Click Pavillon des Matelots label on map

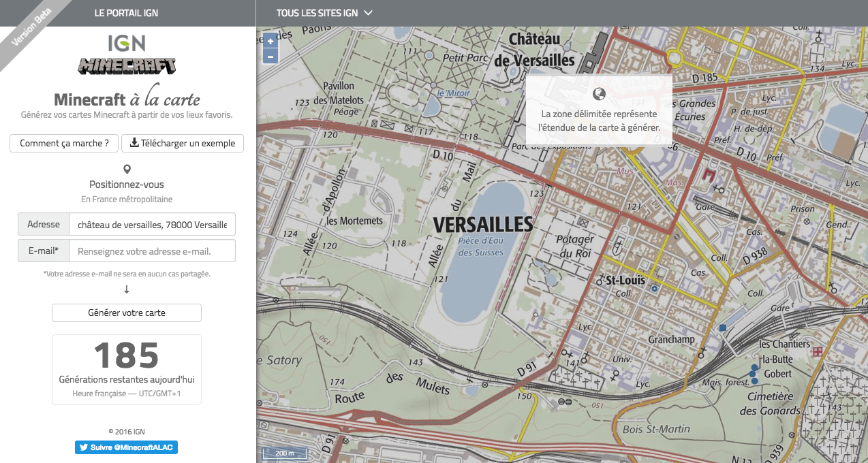pyautogui.click(x=339, y=93)
